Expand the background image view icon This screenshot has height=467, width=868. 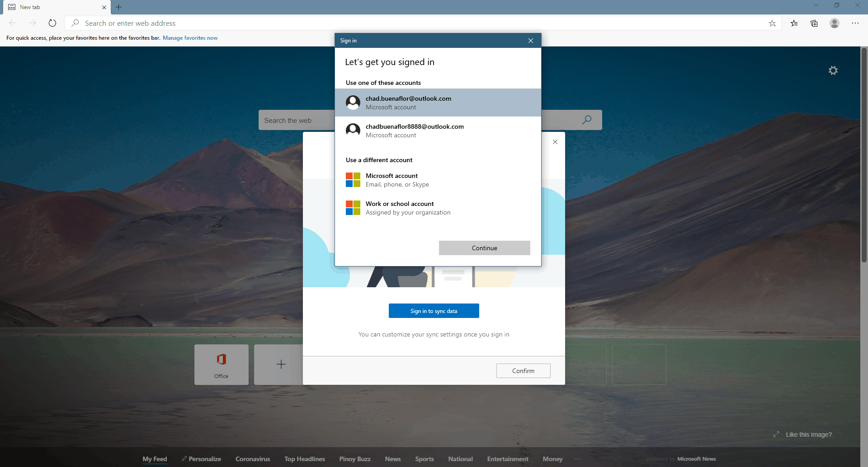point(776,434)
